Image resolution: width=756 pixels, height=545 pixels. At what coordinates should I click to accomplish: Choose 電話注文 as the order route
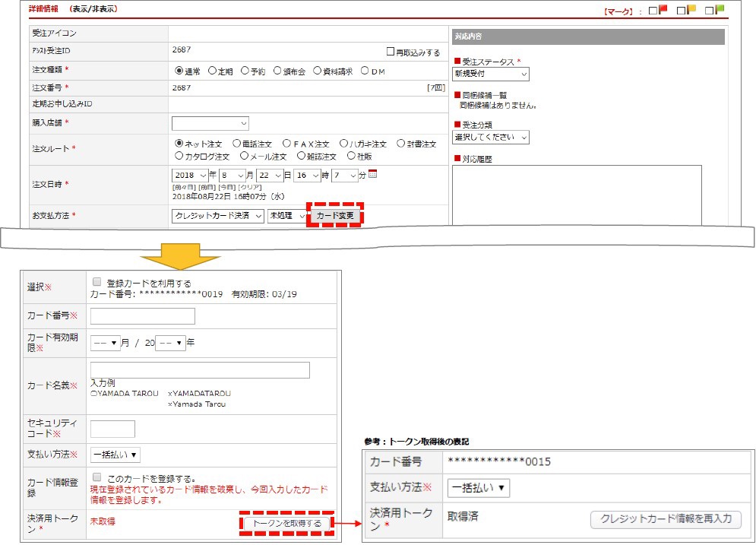(237, 143)
